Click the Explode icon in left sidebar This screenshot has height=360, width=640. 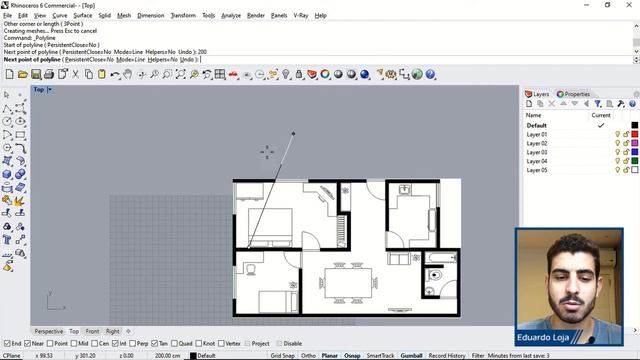[19, 201]
